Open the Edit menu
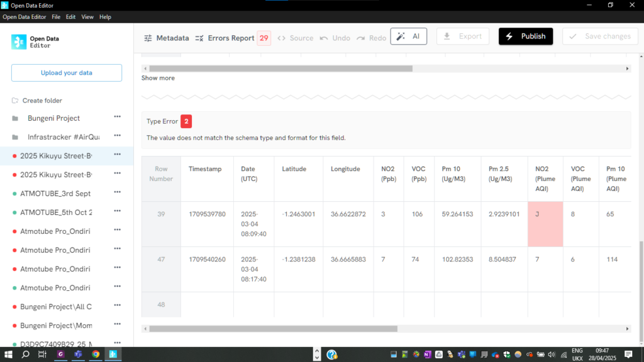 (x=70, y=17)
